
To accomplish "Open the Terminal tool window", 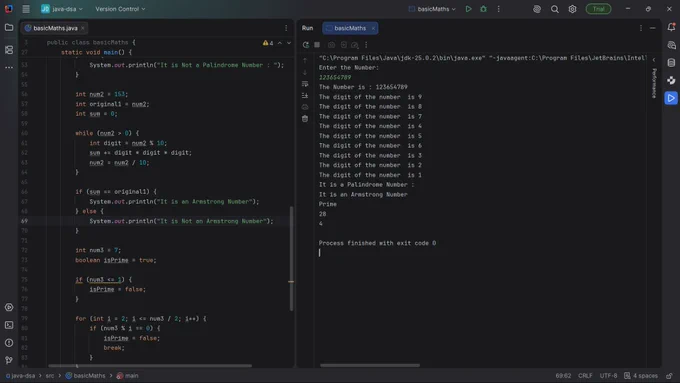I will pyautogui.click(x=9, y=325).
